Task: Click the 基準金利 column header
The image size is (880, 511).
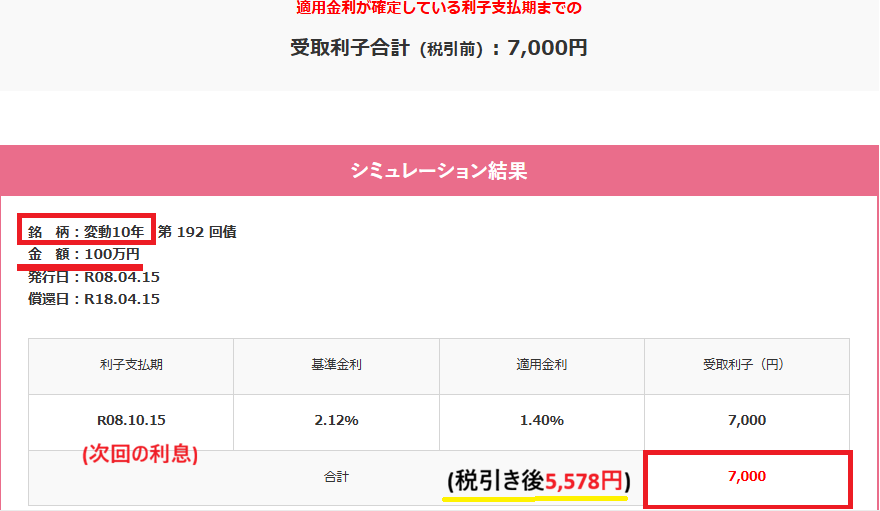Action: pos(336,365)
